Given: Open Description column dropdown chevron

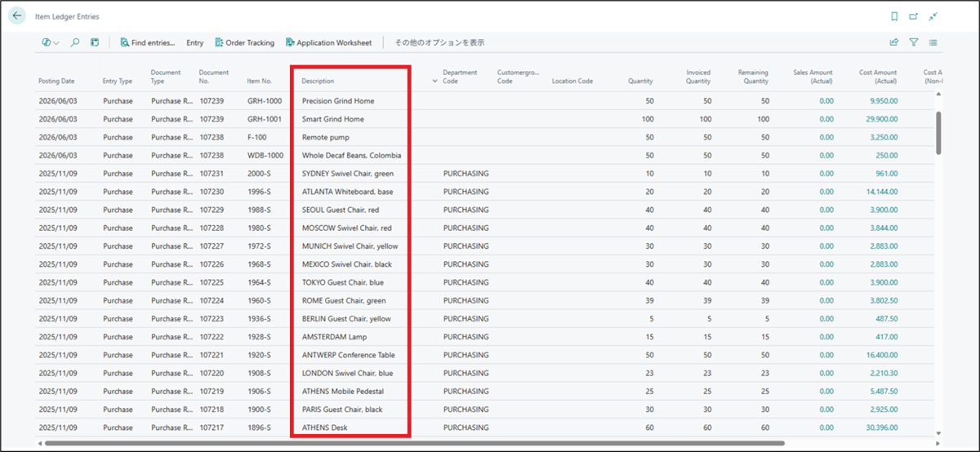Looking at the screenshot, I should pos(434,81).
